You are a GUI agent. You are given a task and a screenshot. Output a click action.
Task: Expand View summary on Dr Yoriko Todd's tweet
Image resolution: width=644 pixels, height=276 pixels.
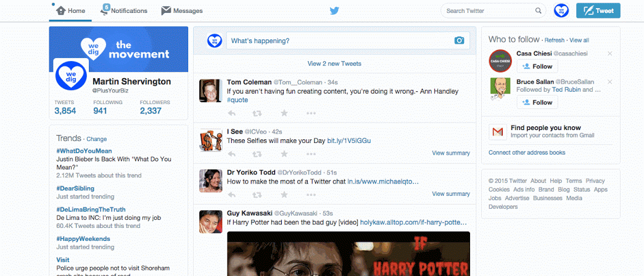click(x=451, y=194)
